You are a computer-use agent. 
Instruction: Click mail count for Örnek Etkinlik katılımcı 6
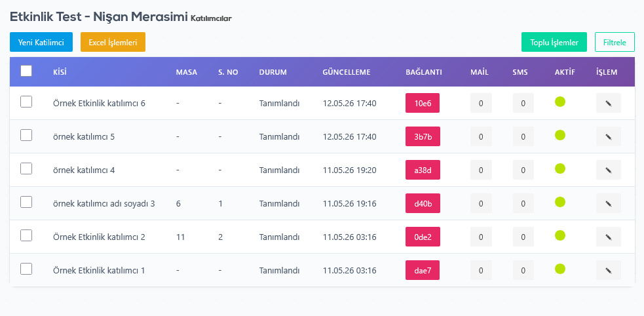(481, 103)
